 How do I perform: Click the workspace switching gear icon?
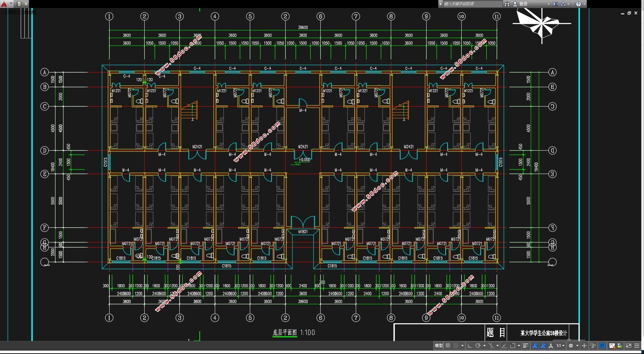(571, 346)
